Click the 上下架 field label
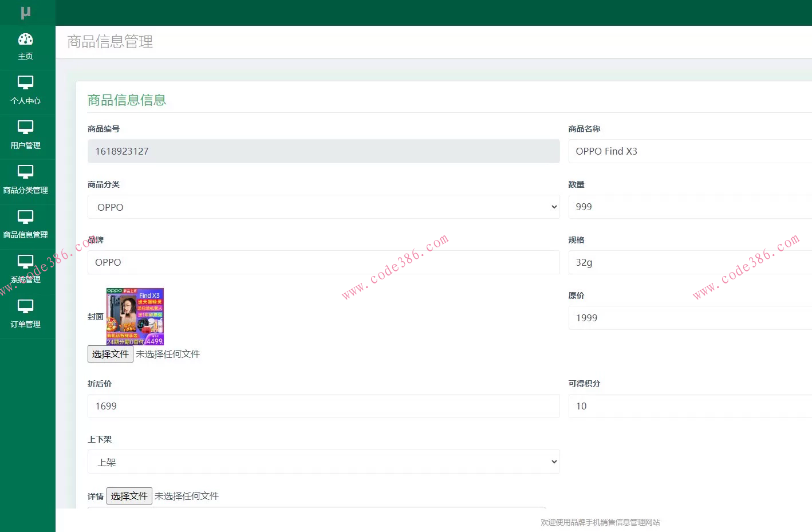The width and height of the screenshot is (812, 532). pos(100,439)
